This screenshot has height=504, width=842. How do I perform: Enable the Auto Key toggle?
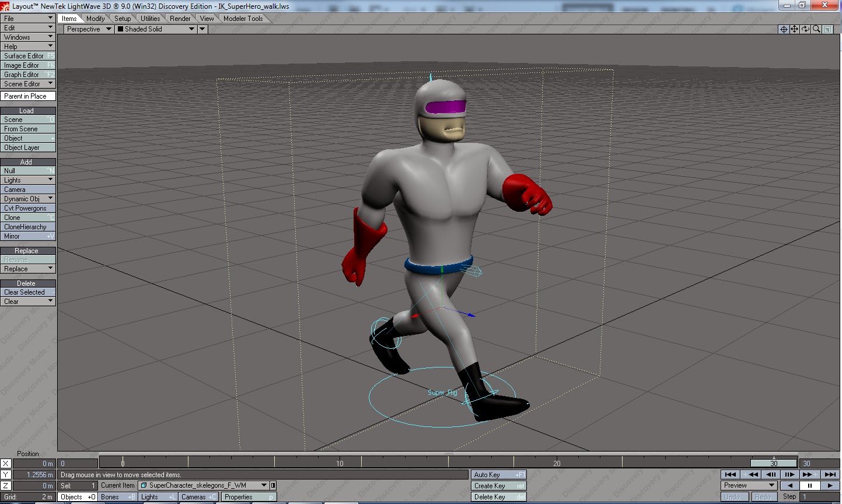pyautogui.click(x=498, y=474)
